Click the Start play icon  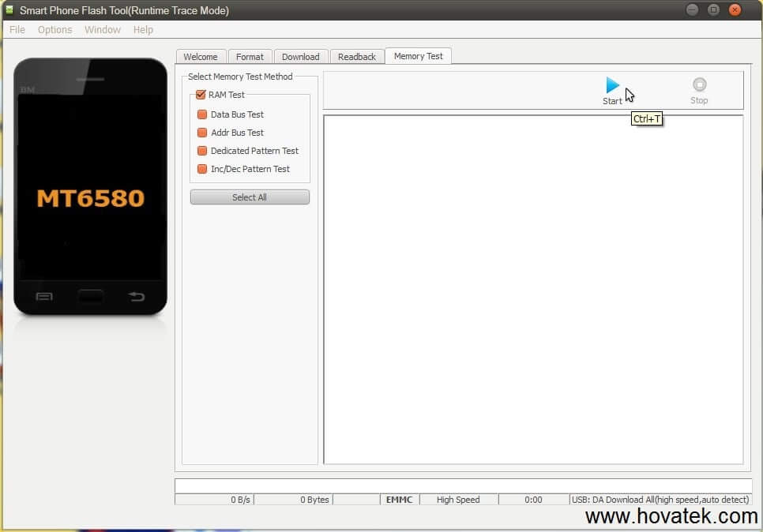click(x=612, y=85)
